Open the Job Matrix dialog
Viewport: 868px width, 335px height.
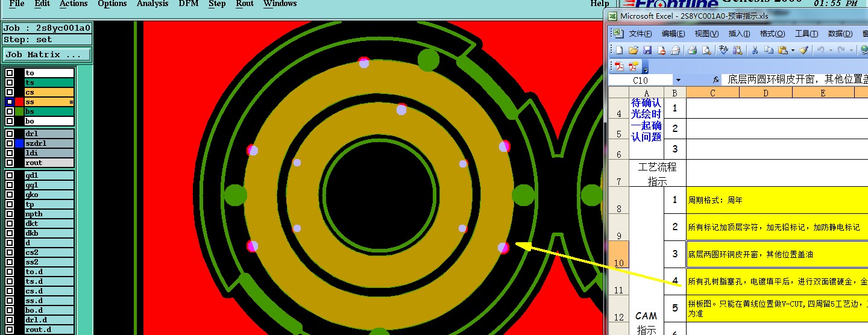(x=47, y=54)
